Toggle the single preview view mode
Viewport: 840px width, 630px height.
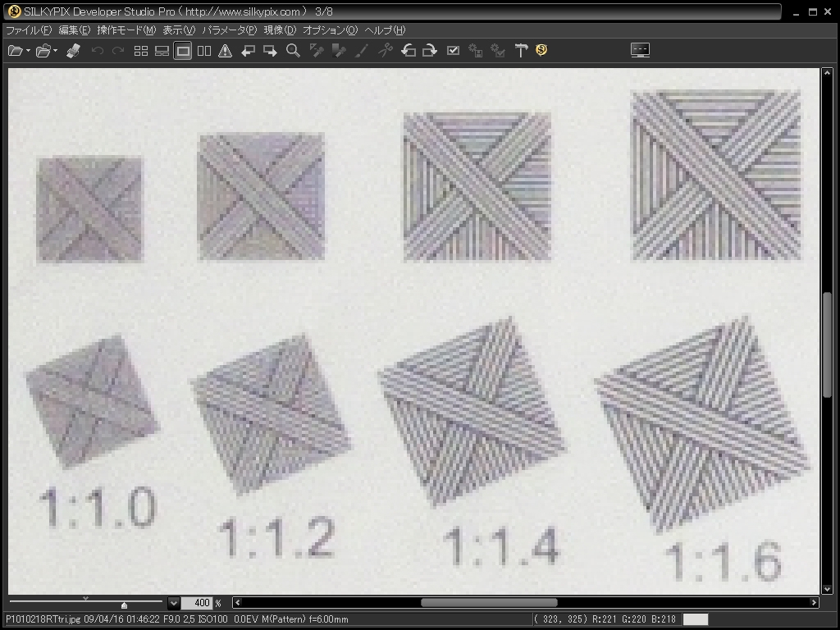click(183, 51)
